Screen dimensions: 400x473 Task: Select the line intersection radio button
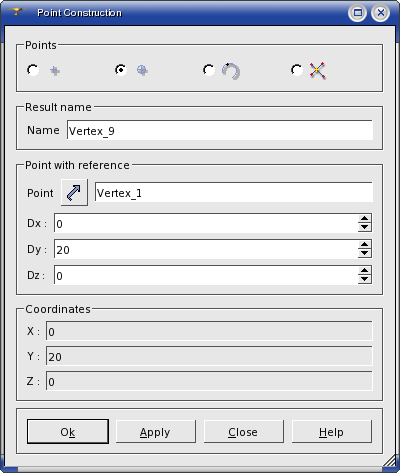point(297,70)
